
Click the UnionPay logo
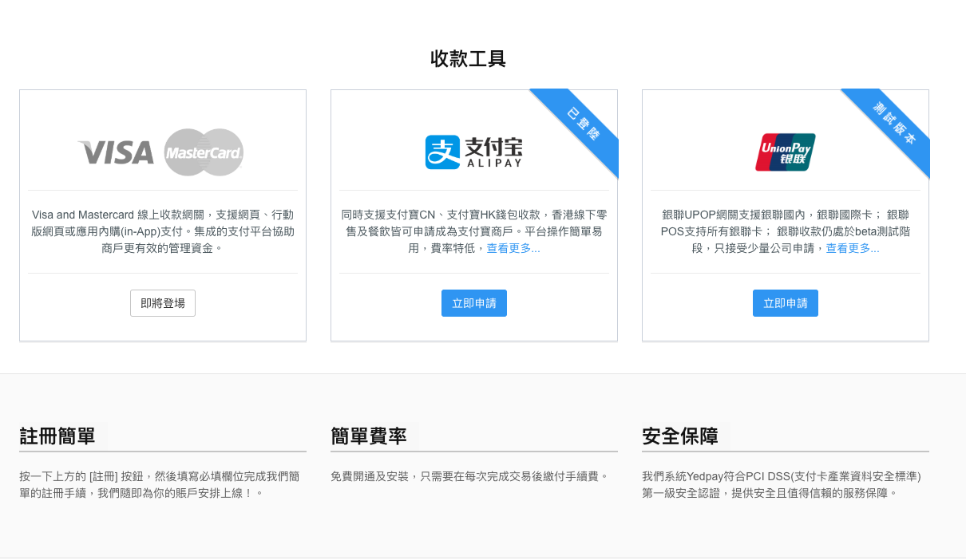[786, 152]
